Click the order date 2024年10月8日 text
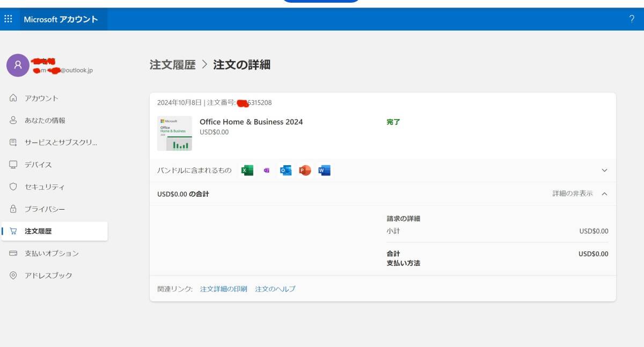 pyautogui.click(x=180, y=102)
